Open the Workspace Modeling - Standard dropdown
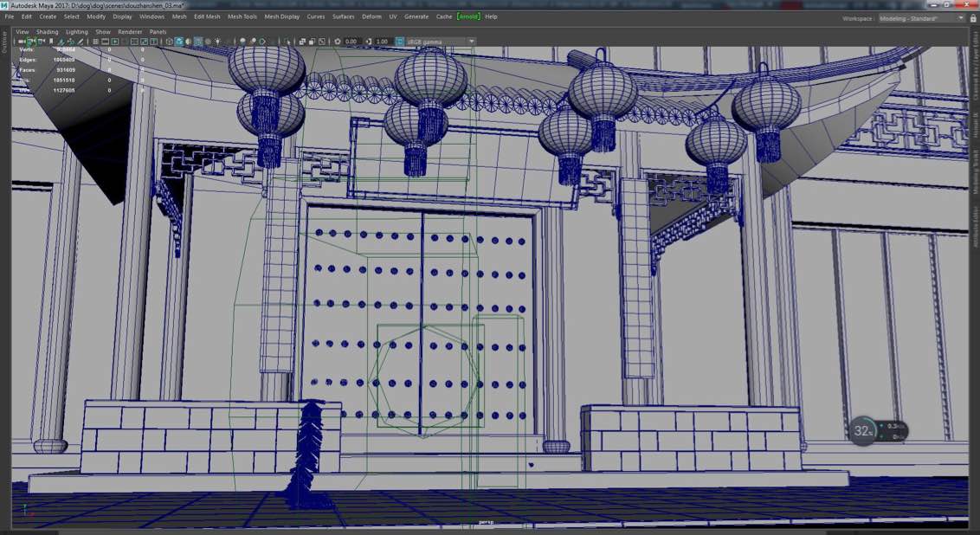The height and width of the screenshot is (535, 980). [920, 19]
